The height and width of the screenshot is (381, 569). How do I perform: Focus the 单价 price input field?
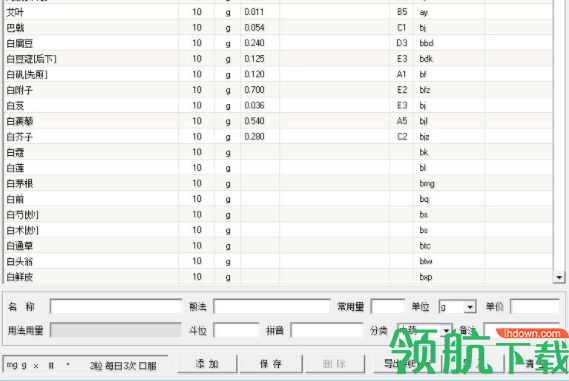535,307
